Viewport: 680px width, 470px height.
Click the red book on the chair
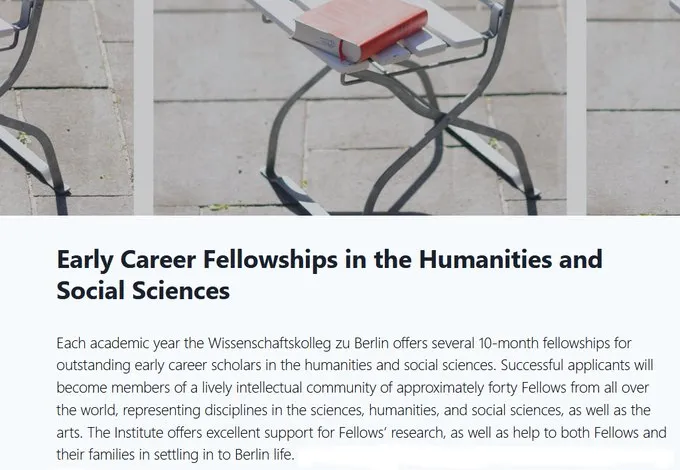pyautogui.click(x=361, y=29)
